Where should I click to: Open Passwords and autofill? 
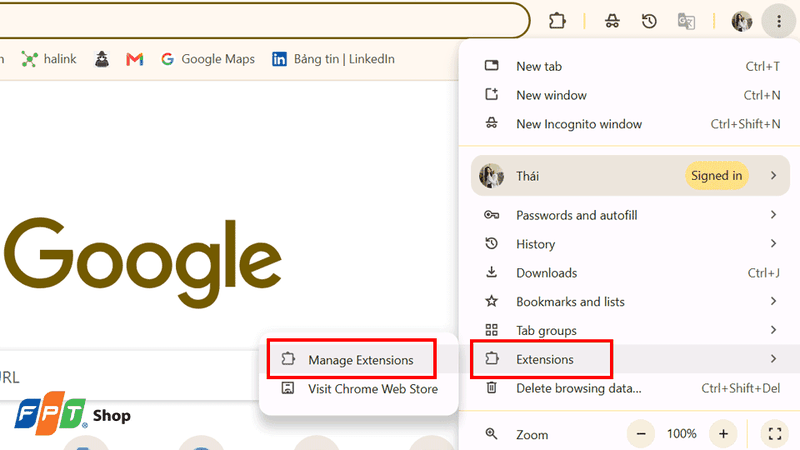632,215
